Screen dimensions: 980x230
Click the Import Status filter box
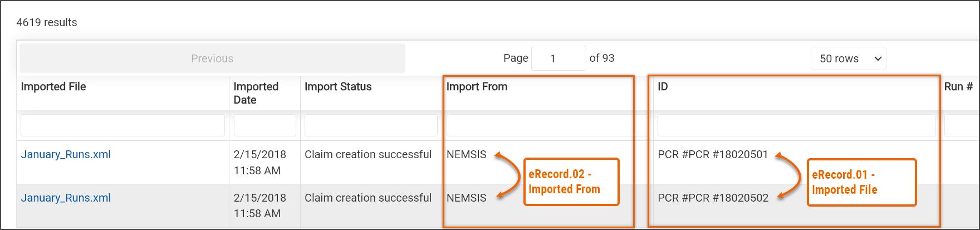[370, 125]
